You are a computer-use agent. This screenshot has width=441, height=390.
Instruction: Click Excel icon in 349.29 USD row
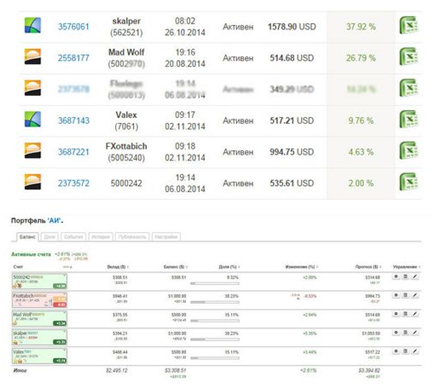pos(409,88)
